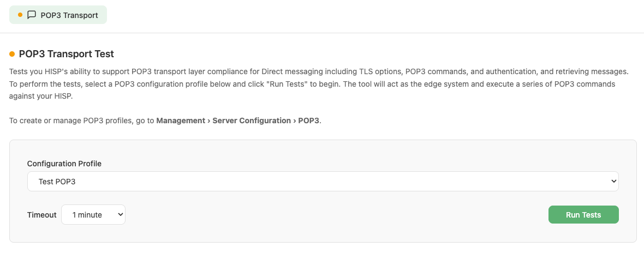644x253 pixels.
Task: Click the orange dot beside the heading
Action: pyautogui.click(x=12, y=54)
